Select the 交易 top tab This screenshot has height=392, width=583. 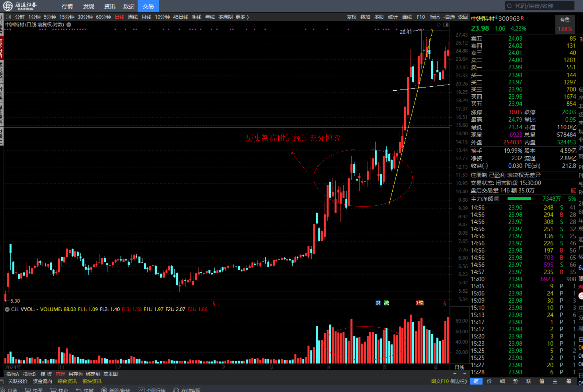pyautogui.click(x=148, y=6)
